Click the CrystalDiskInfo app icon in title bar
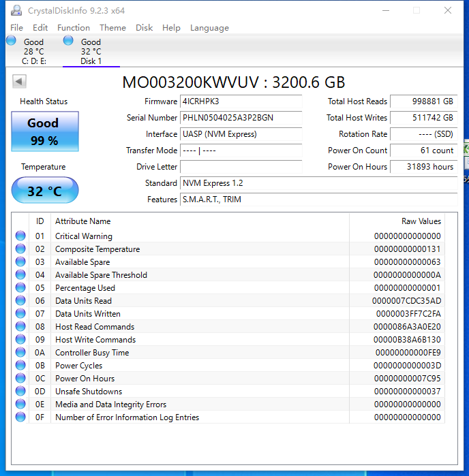The image size is (469, 476). click(16, 10)
